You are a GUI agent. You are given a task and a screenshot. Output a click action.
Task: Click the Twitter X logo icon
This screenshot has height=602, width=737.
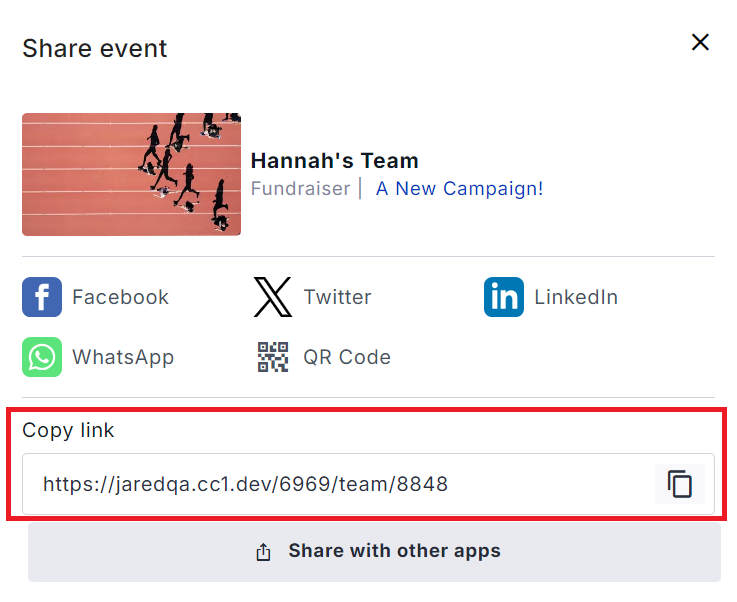(273, 297)
